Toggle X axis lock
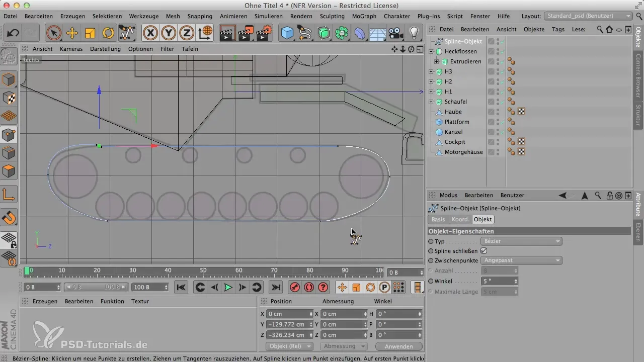Image resolution: width=644 pixels, height=362 pixels. coord(150,34)
